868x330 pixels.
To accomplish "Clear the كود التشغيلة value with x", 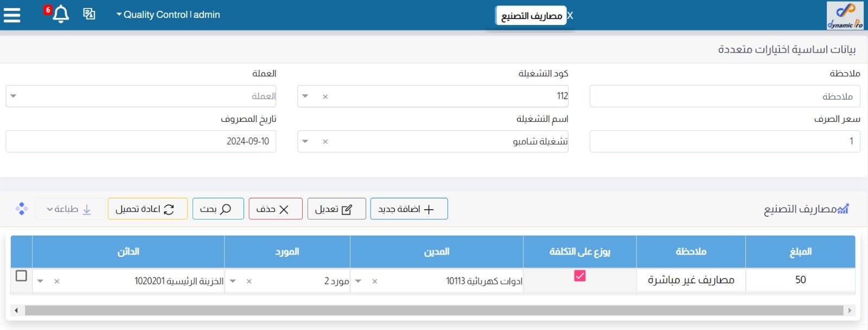I will pos(325,96).
